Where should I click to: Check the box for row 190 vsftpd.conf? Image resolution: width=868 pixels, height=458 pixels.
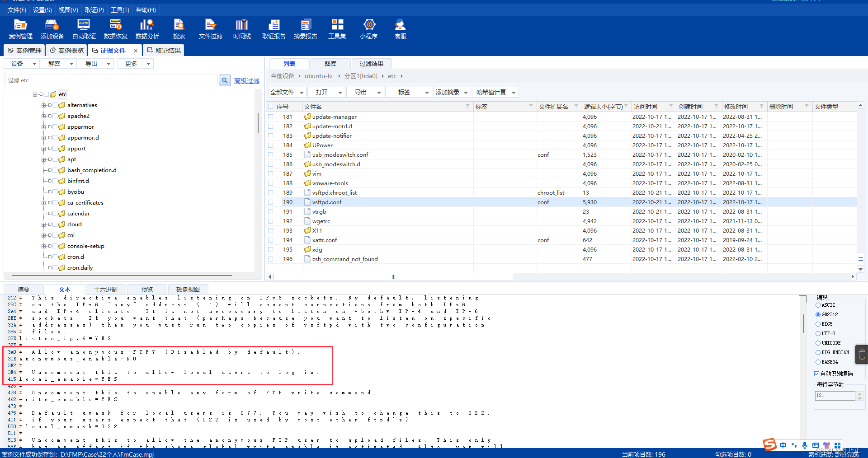tap(271, 202)
